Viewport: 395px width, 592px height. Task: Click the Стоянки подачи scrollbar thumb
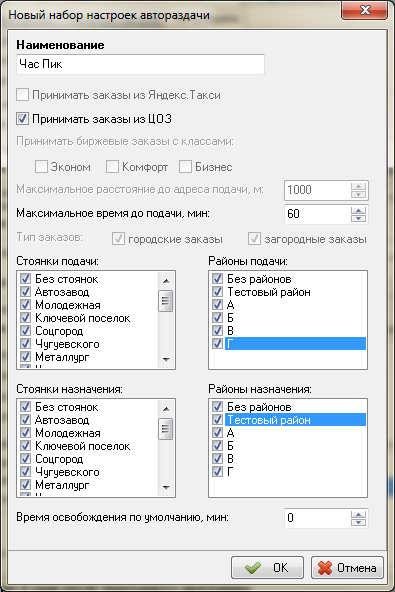point(166,301)
